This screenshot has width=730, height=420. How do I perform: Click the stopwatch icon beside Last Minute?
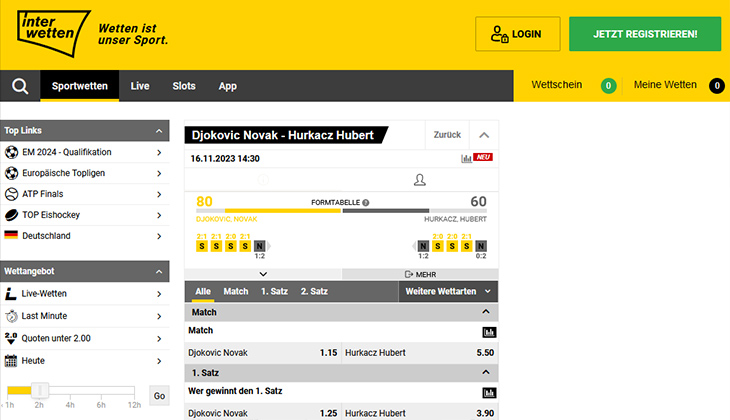pos(11,316)
